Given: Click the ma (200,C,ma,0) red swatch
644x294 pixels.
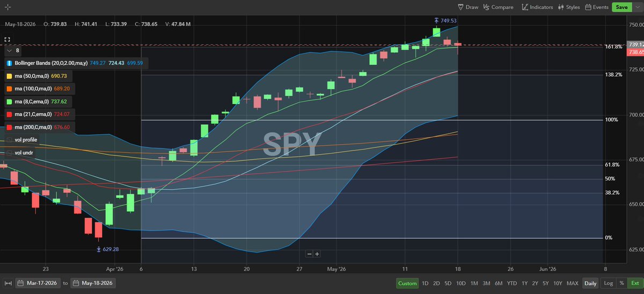Looking at the screenshot, I should pyautogui.click(x=9, y=127).
